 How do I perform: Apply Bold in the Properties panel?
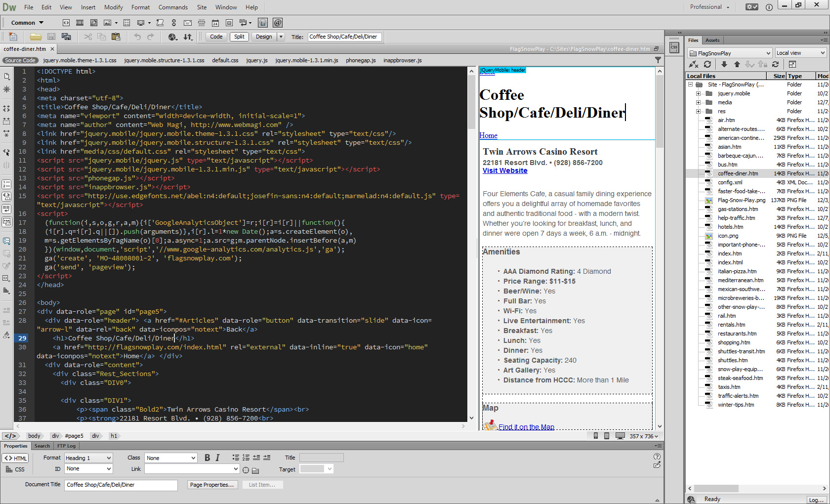(207, 458)
